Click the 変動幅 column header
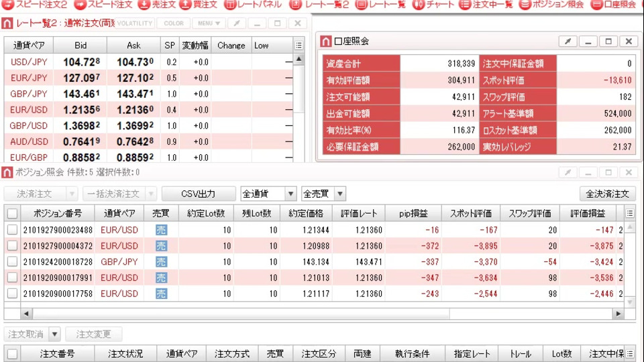The width and height of the screenshot is (644, 362). pos(195,45)
